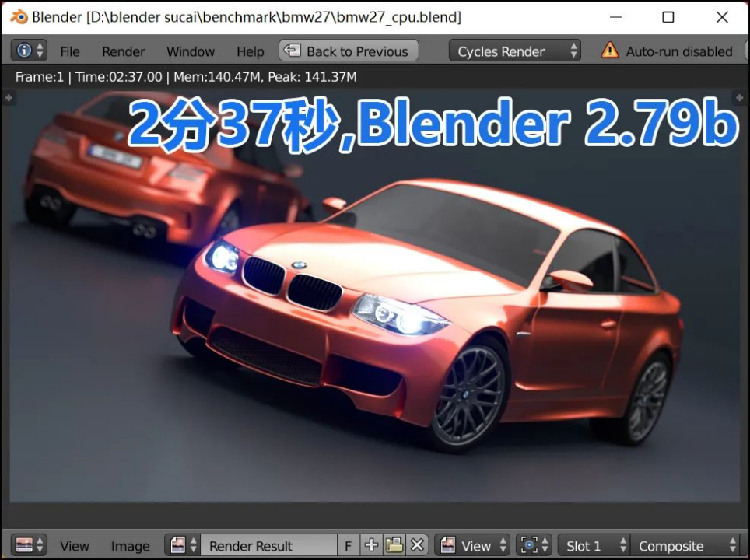Click the plus icon to create new image
This screenshot has width=750, height=560.
click(371, 545)
